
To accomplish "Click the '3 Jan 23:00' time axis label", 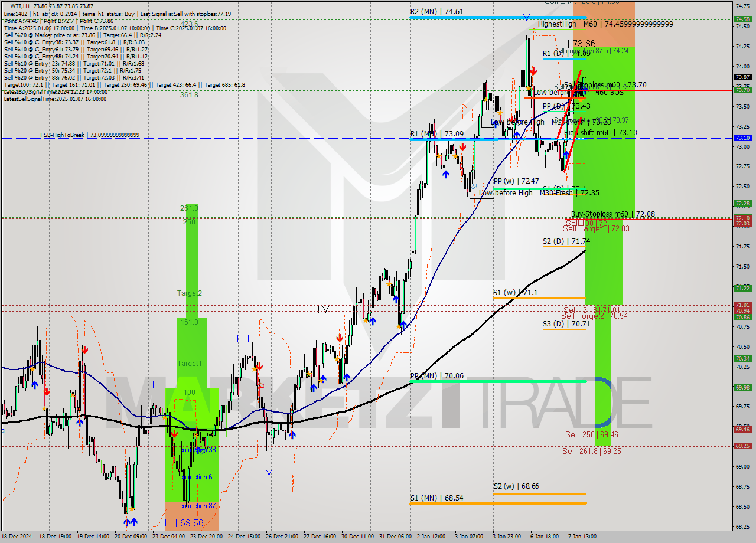I will (508, 536).
